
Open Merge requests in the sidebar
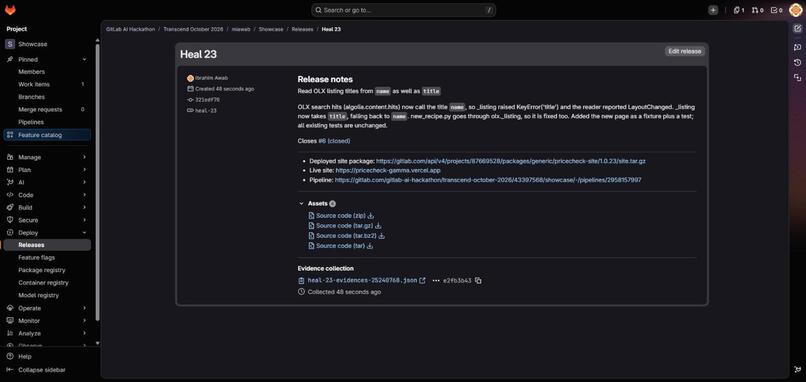(47, 110)
